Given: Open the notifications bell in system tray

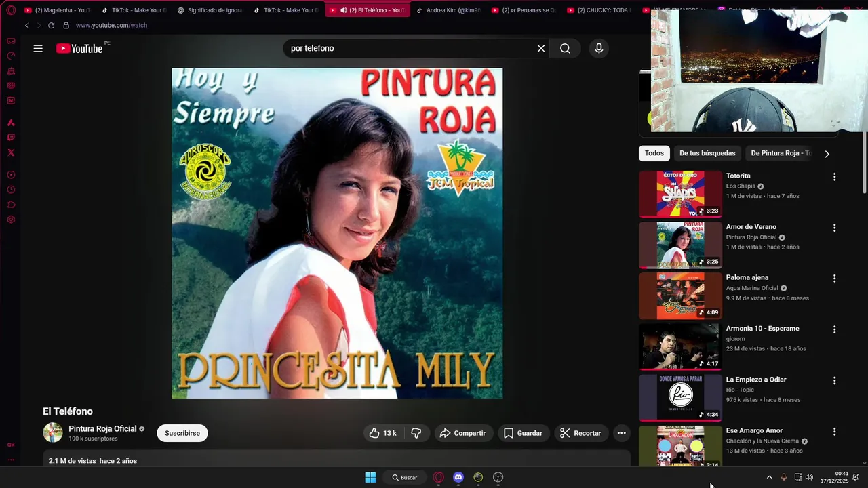Looking at the screenshot, I should tap(856, 477).
